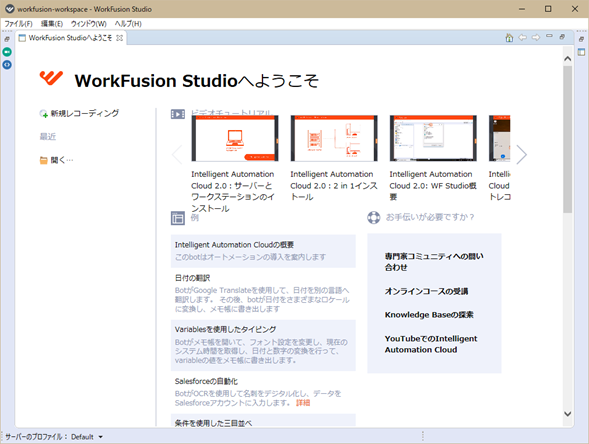The height and width of the screenshot is (444, 589).
Task: Show previous tutorial videos with left chevron
Action: point(177,154)
